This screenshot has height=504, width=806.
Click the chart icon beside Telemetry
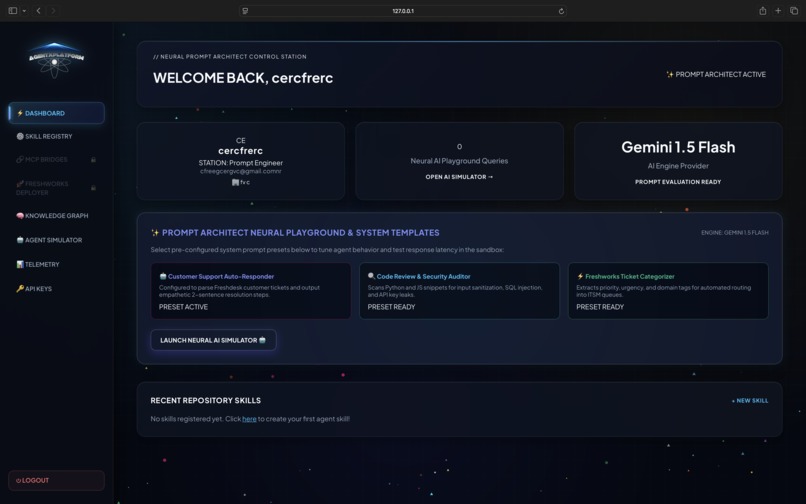pyautogui.click(x=20, y=264)
